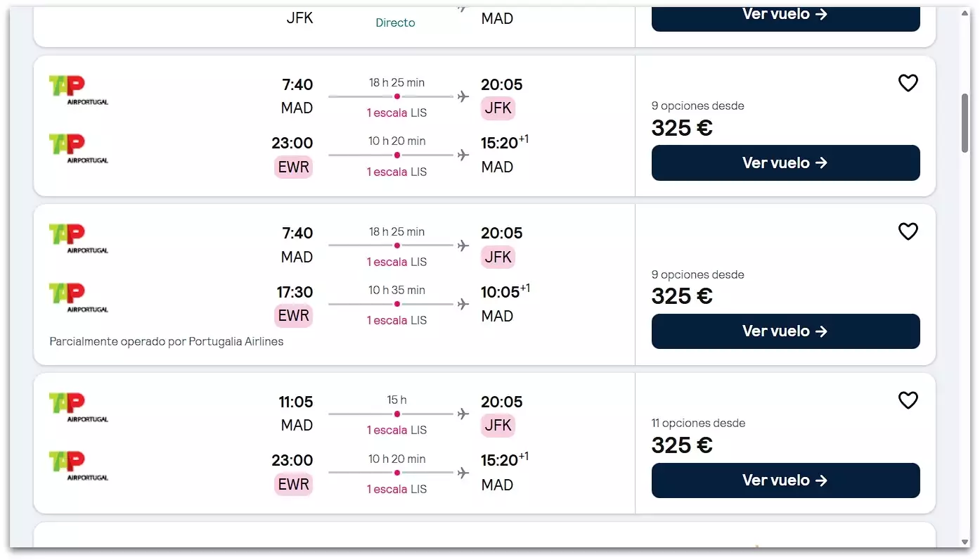Click the TAP Air Portugal logo beside 11:05
The image size is (980, 560).
pos(78,407)
